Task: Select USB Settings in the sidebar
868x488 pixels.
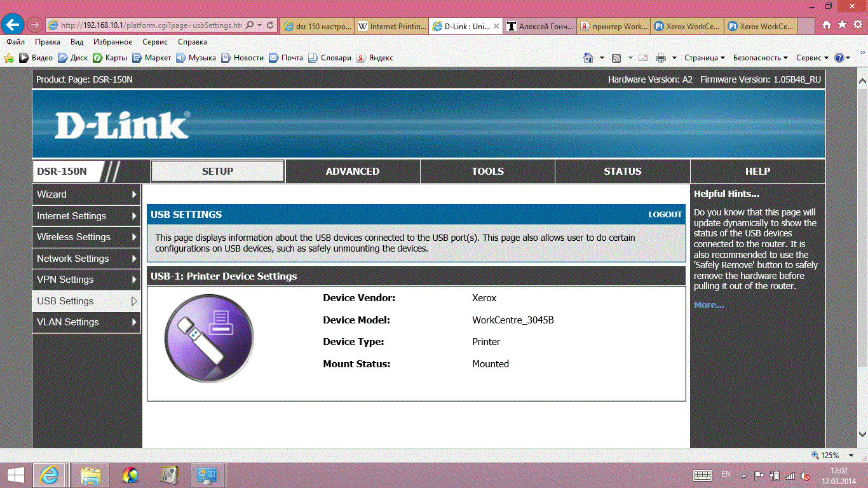Action: click(x=86, y=301)
